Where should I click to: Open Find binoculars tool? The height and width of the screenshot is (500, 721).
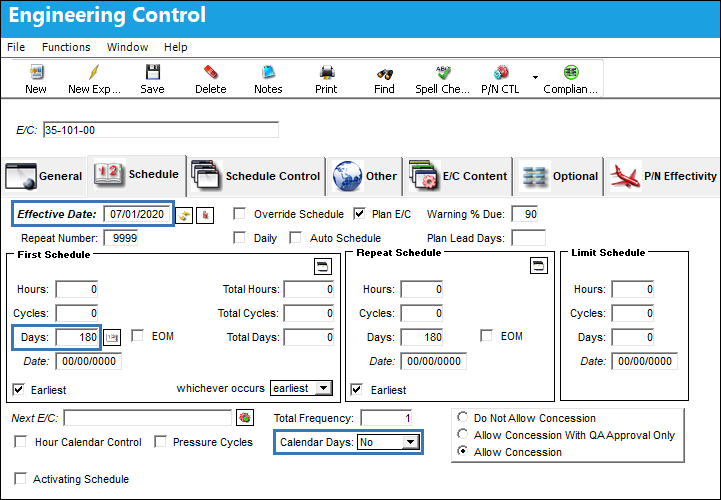coord(384,73)
